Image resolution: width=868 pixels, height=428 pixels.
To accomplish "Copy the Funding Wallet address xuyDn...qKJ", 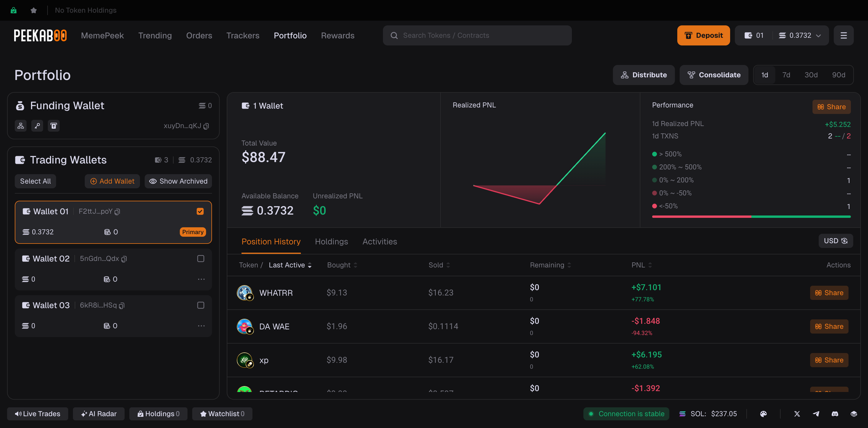I will point(206,126).
